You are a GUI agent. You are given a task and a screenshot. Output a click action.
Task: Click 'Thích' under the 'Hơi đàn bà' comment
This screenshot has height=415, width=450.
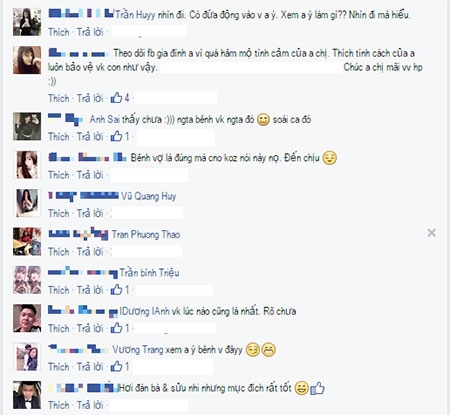click(x=59, y=405)
